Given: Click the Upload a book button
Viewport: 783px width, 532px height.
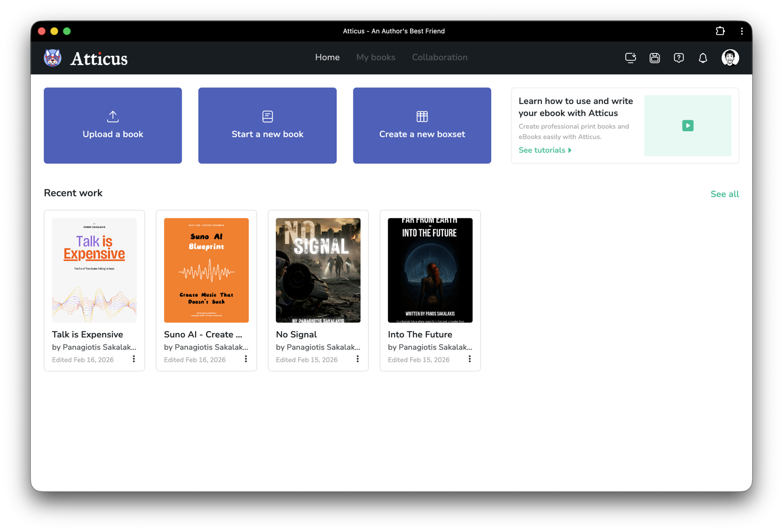Looking at the screenshot, I should point(113,126).
